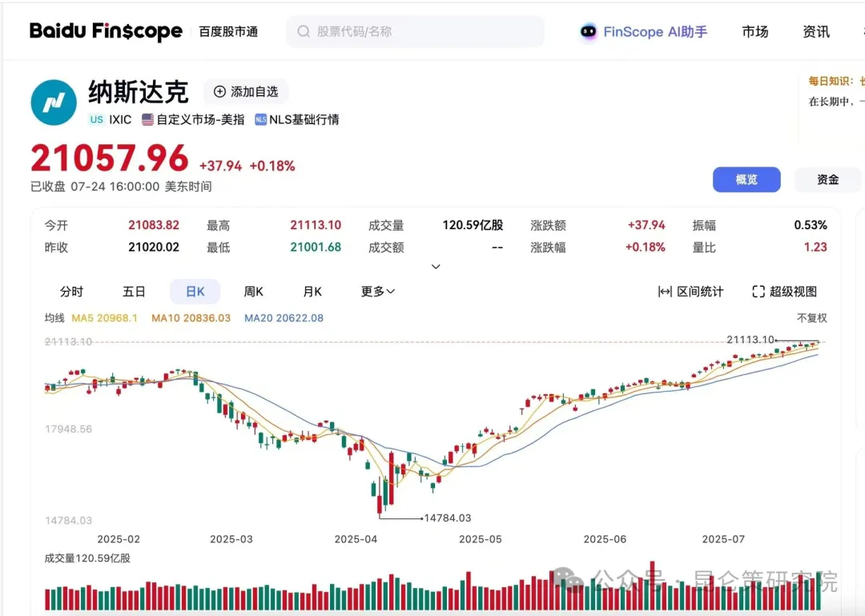Click the 区间统计 range statistics icon
The height and width of the screenshot is (616, 865).
(664, 292)
